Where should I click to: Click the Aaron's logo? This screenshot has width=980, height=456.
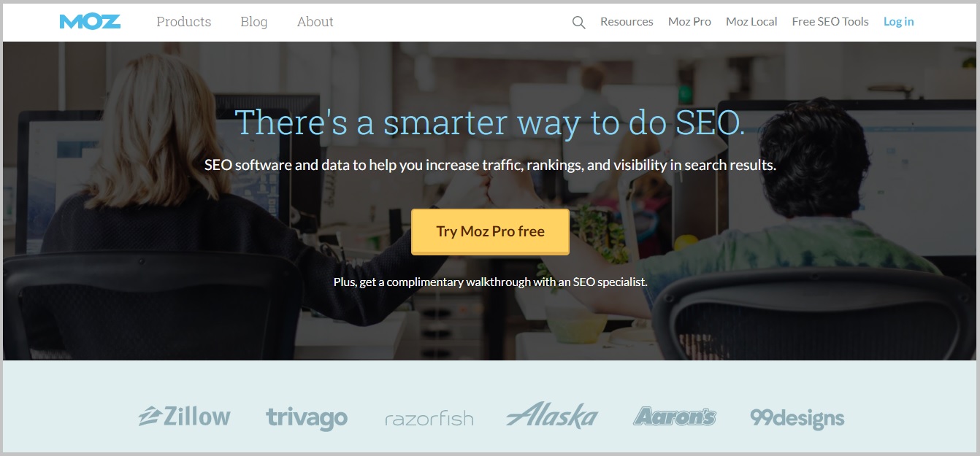tap(675, 416)
